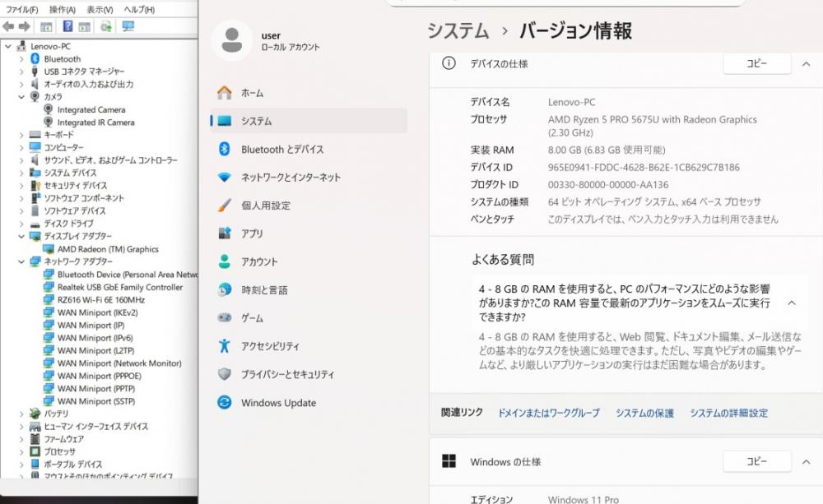Click the Bluetooth icon in device tree
Image resolution: width=823 pixels, height=504 pixels.
coord(35,58)
